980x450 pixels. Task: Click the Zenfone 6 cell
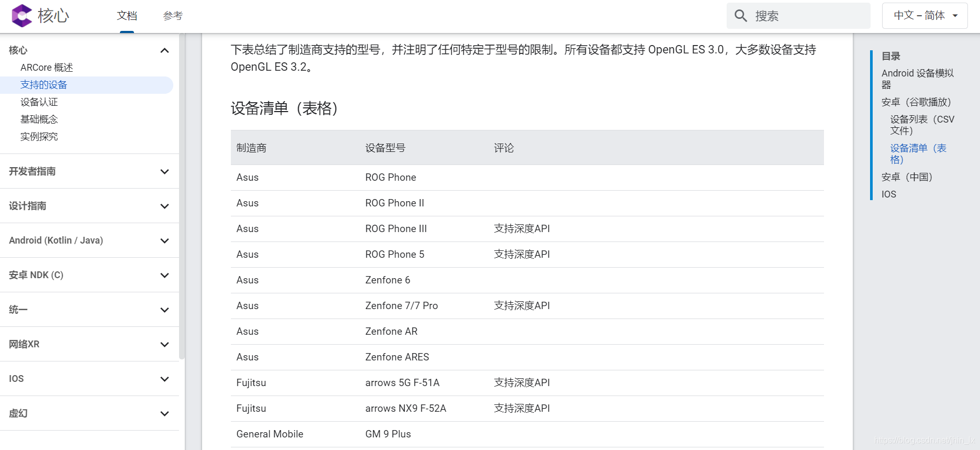click(388, 280)
